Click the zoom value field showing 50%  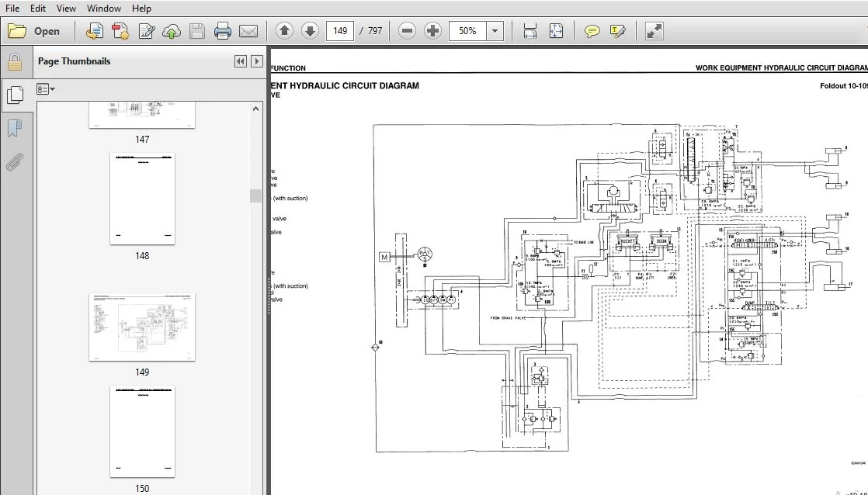pos(467,31)
